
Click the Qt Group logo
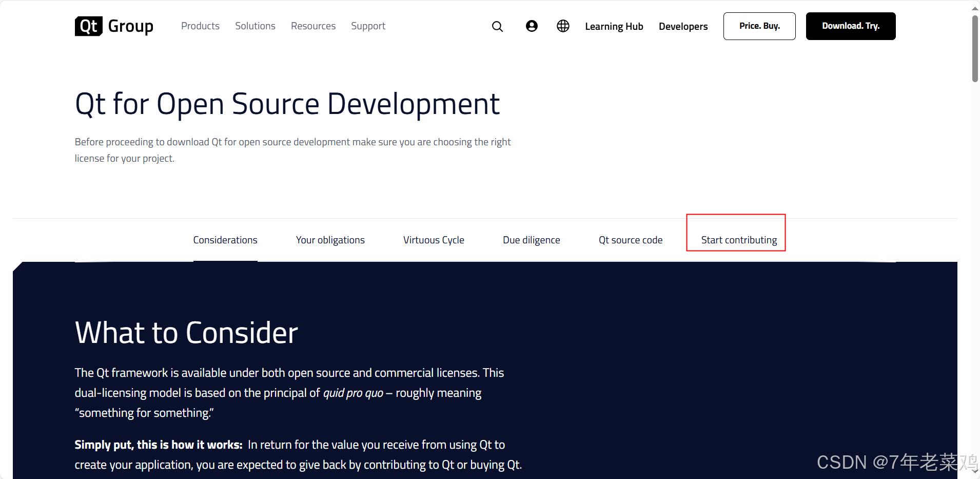pos(114,26)
